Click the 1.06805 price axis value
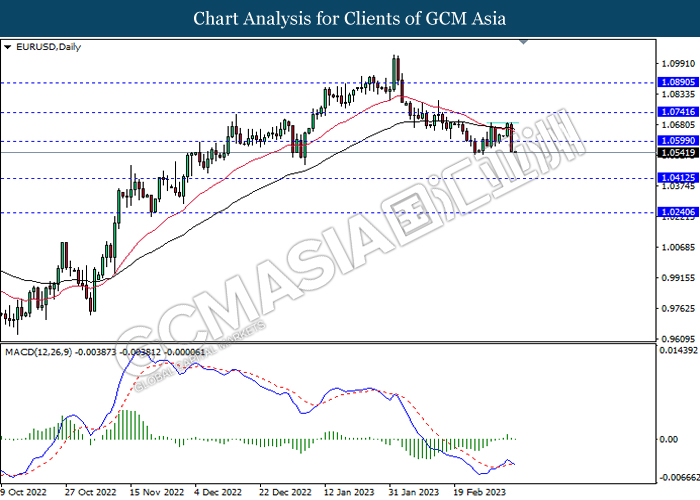The image size is (700, 500). point(678,125)
